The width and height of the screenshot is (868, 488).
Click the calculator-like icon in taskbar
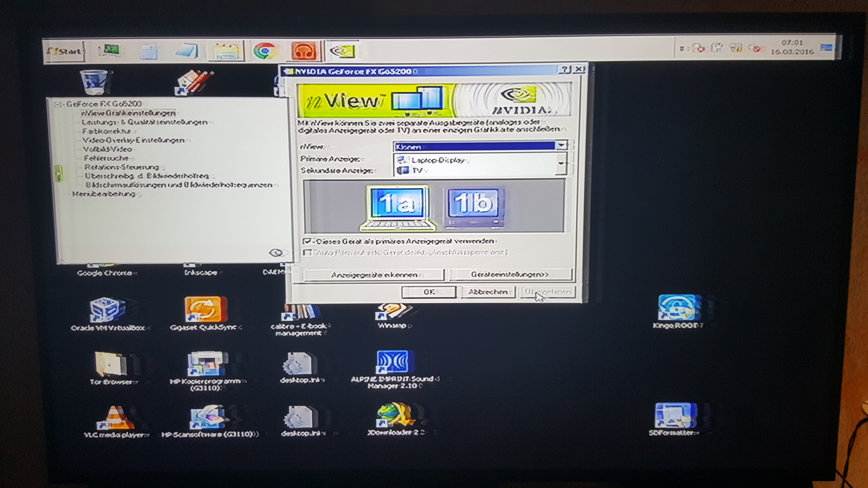point(149,52)
